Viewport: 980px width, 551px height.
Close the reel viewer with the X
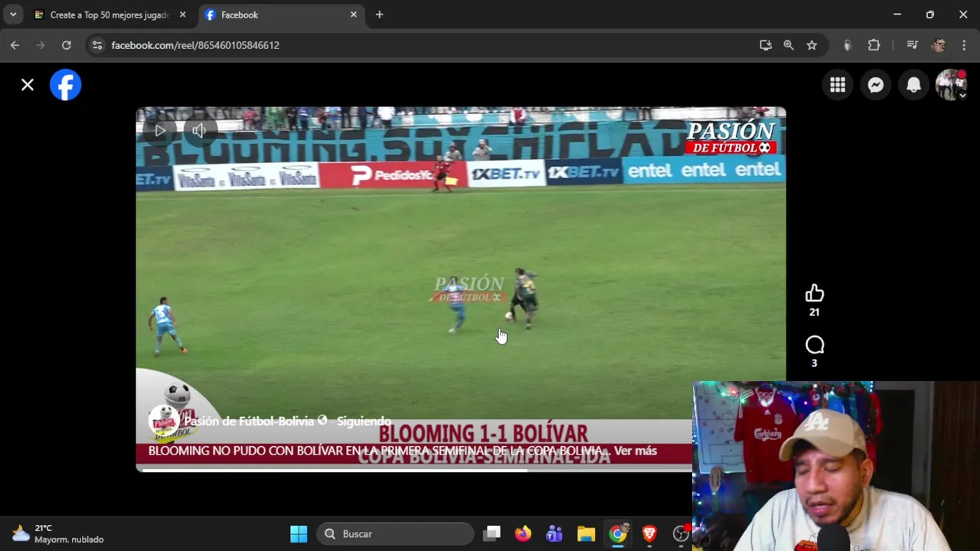point(28,85)
